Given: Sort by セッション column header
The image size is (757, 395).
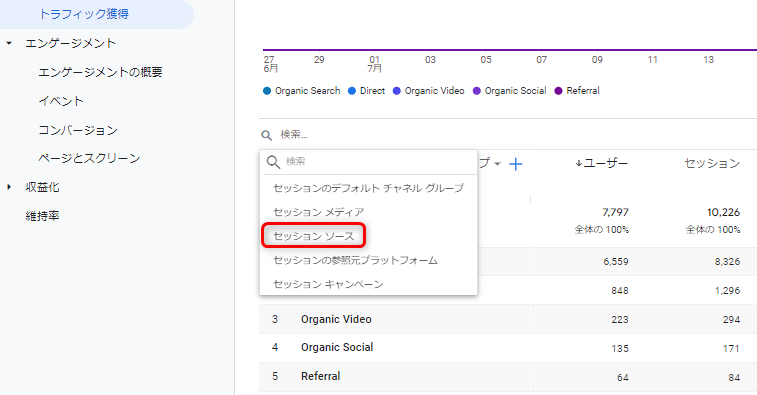Looking at the screenshot, I should click(x=712, y=163).
